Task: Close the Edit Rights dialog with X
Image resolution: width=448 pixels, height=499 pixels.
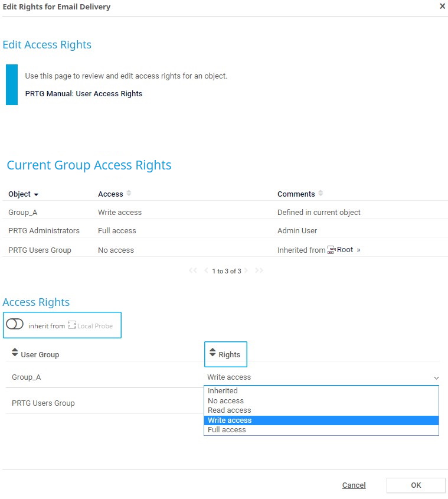Action: pos(442,6)
